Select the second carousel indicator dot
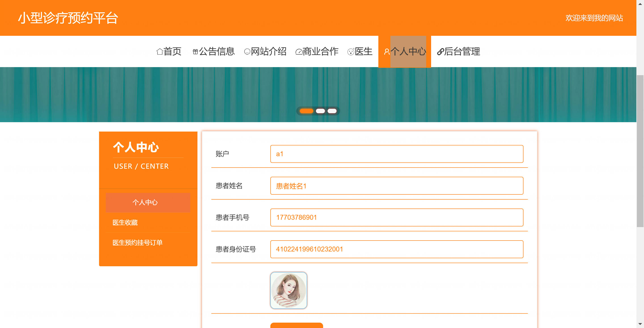 pyautogui.click(x=320, y=111)
